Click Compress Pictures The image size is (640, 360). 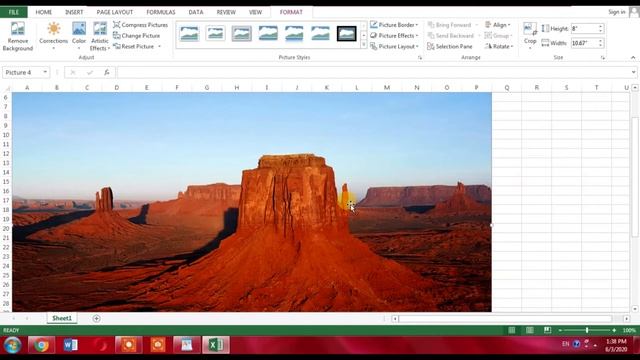click(x=140, y=25)
